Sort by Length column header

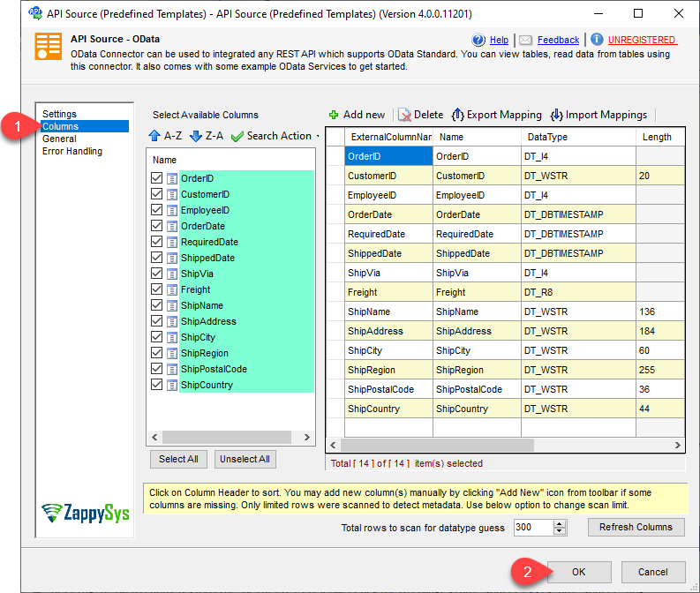660,137
